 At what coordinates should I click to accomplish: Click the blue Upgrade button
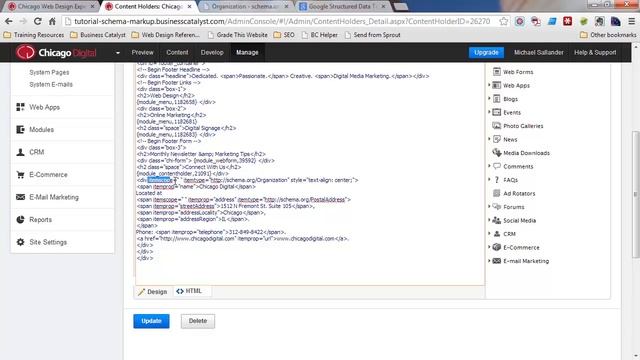coord(486,52)
